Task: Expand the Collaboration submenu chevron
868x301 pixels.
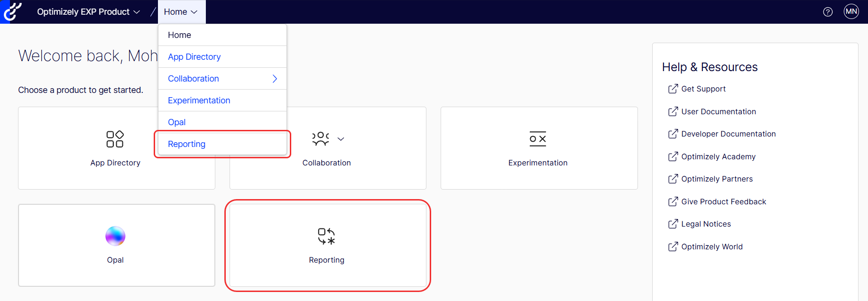Action: (x=275, y=79)
